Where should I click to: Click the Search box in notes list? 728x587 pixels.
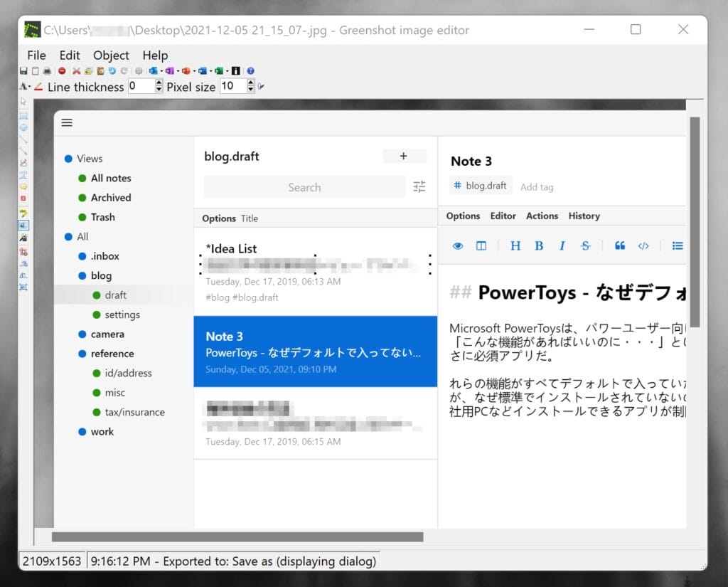pyautogui.click(x=304, y=187)
